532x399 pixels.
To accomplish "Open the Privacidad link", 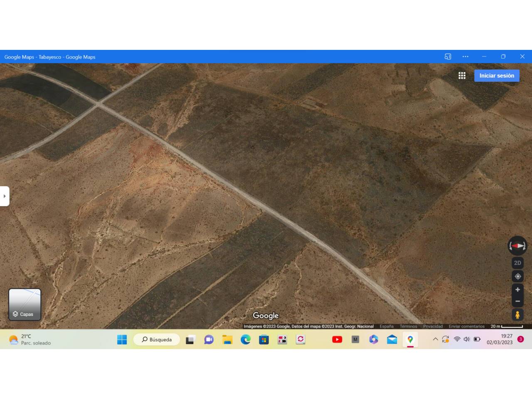I will (433, 327).
